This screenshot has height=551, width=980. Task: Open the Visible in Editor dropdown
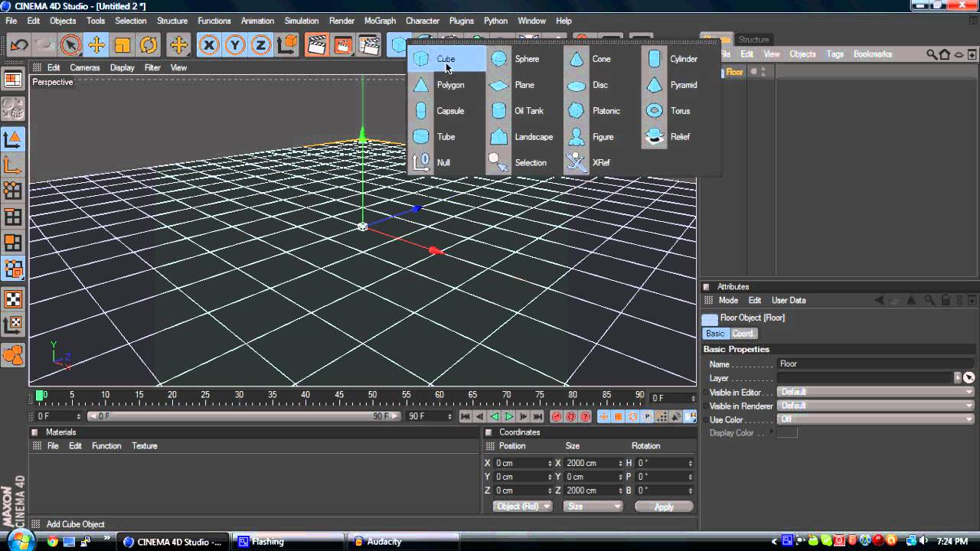coord(875,392)
